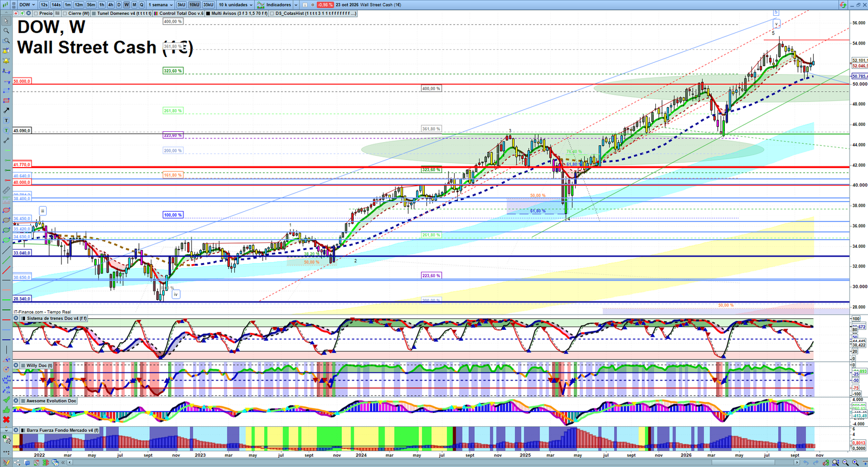
Task: Select the red ellipse drawing tool
Action: click(7, 210)
